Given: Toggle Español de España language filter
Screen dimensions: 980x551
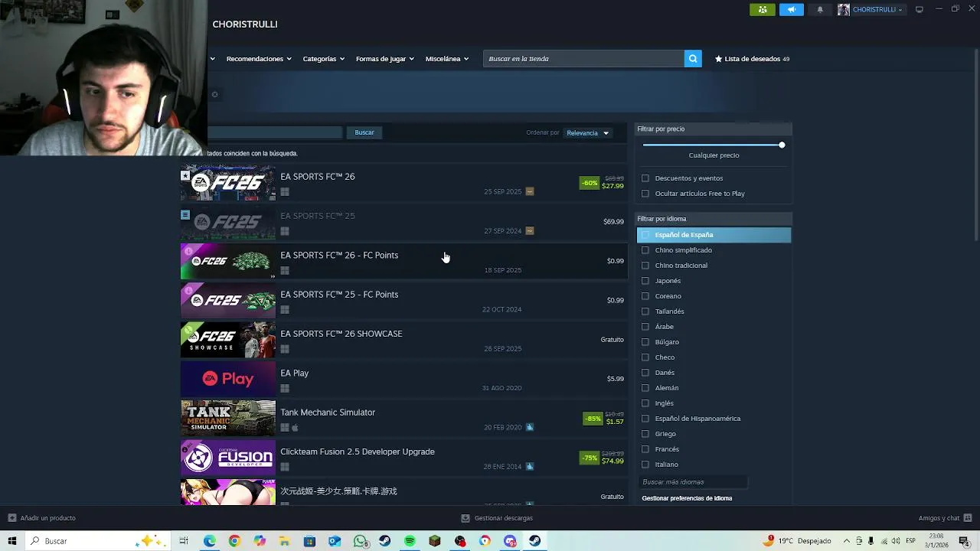Looking at the screenshot, I should (x=714, y=235).
